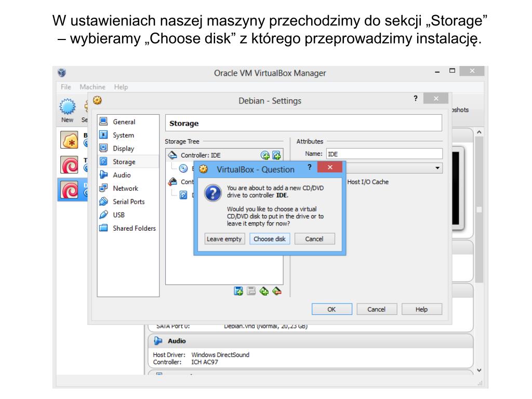Click the greyed remove controller icon

[x=251, y=291]
